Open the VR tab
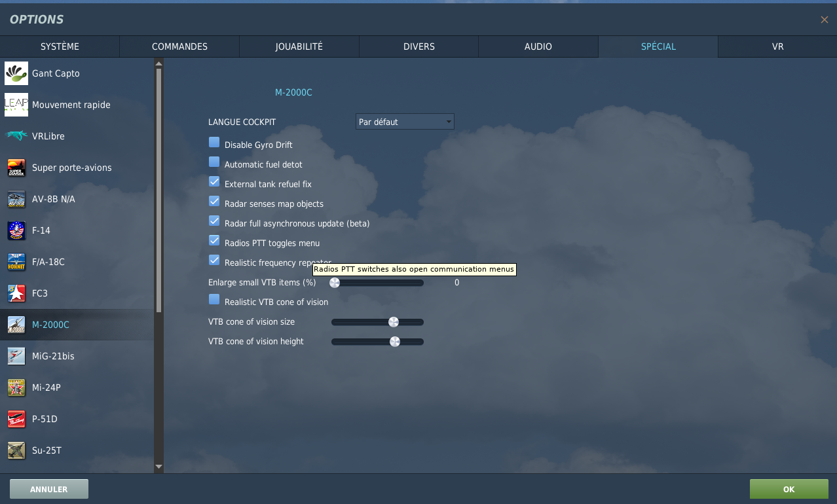Screen dimensions: 837x504 (x=777, y=46)
